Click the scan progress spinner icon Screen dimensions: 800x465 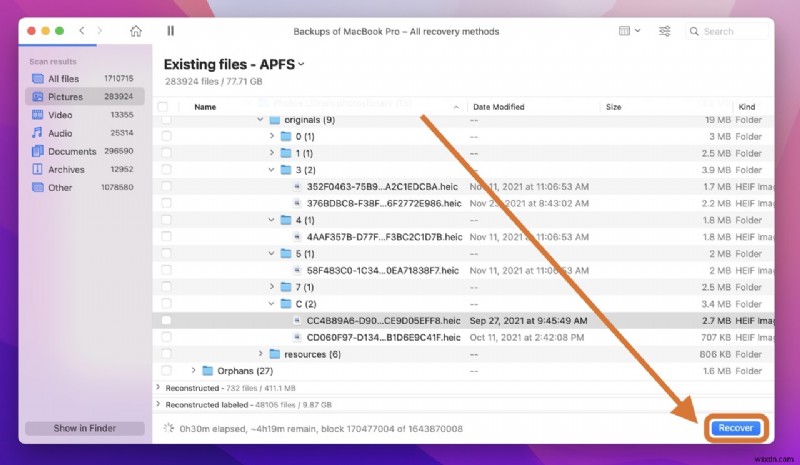pos(169,428)
